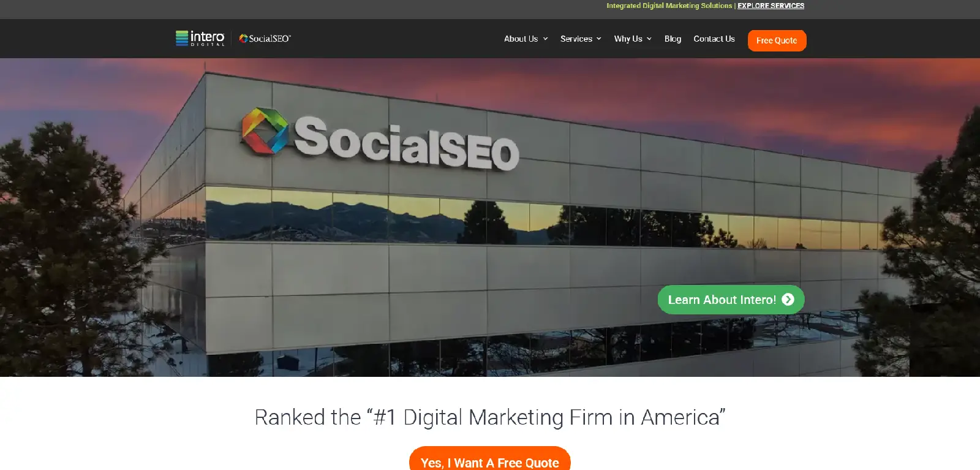980x470 pixels.
Task: Click the SocialSEO header logo
Action: (265, 39)
